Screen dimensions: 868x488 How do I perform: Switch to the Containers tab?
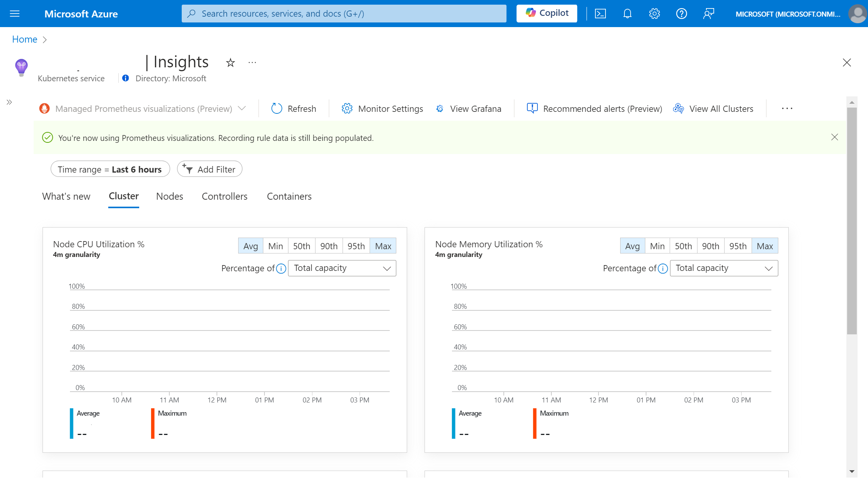point(289,196)
